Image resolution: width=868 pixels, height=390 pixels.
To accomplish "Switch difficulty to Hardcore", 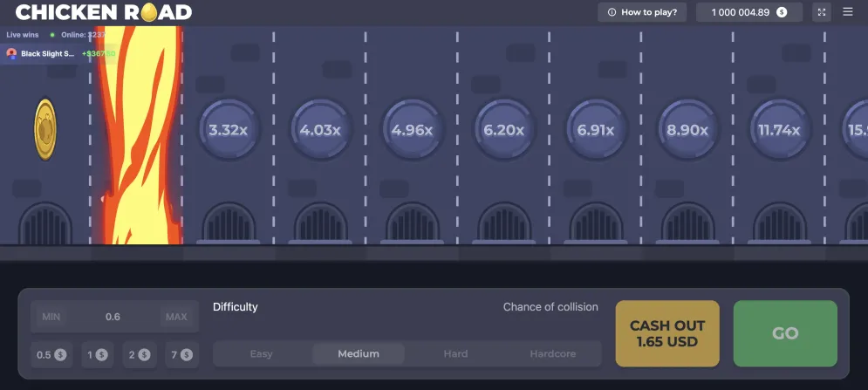I will pyautogui.click(x=553, y=353).
